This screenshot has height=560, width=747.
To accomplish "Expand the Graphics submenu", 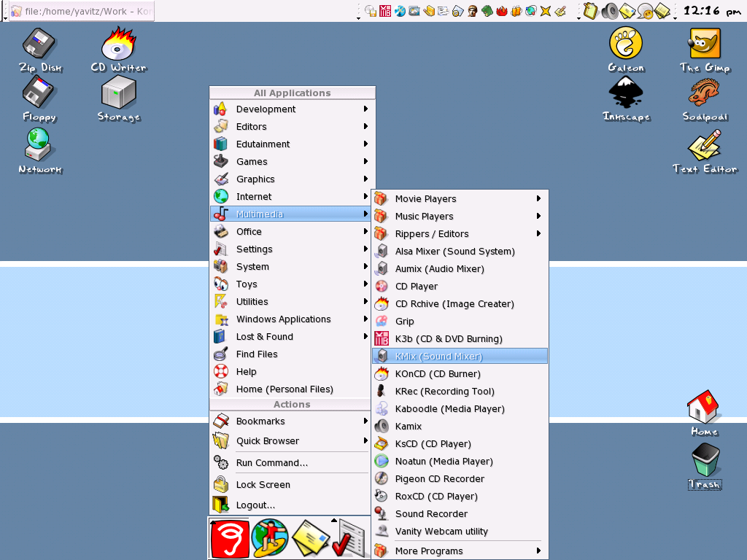I will [x=292, y=179].
